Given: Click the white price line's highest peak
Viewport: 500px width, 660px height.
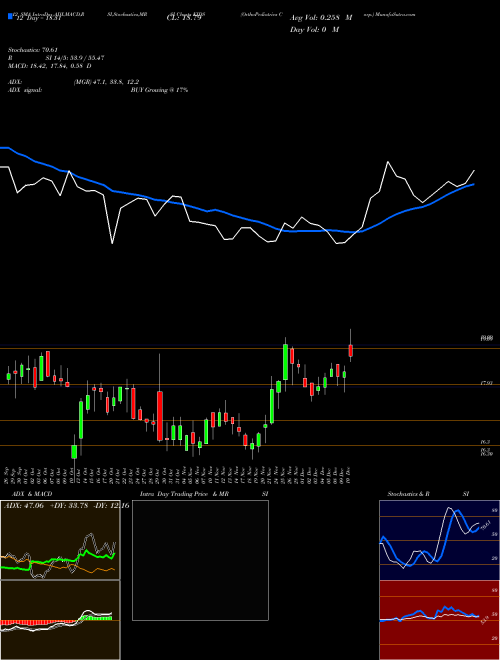Looking at the screenshot, I should 388,162.
